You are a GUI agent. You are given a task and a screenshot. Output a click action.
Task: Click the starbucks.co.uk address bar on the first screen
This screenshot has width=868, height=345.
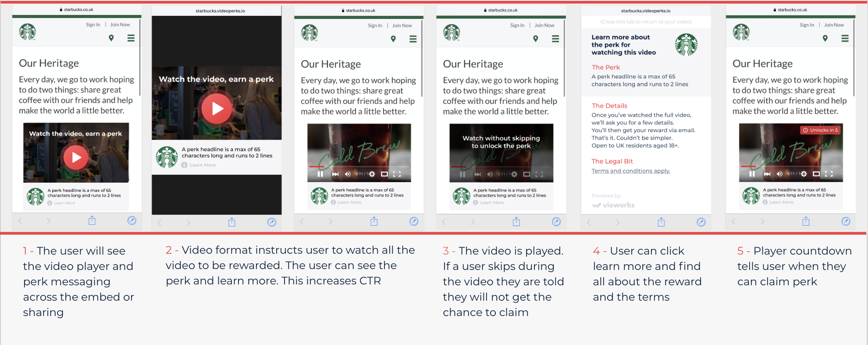pos(76,10)
